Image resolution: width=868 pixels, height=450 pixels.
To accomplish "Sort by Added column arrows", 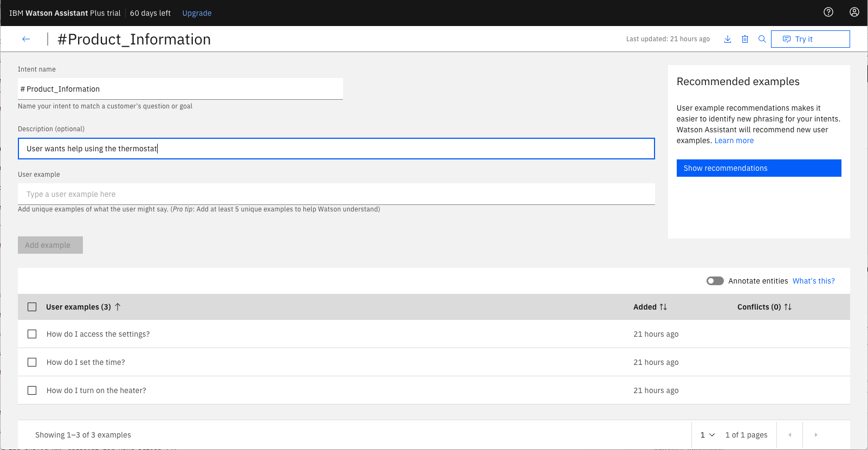I will (663, 307).
